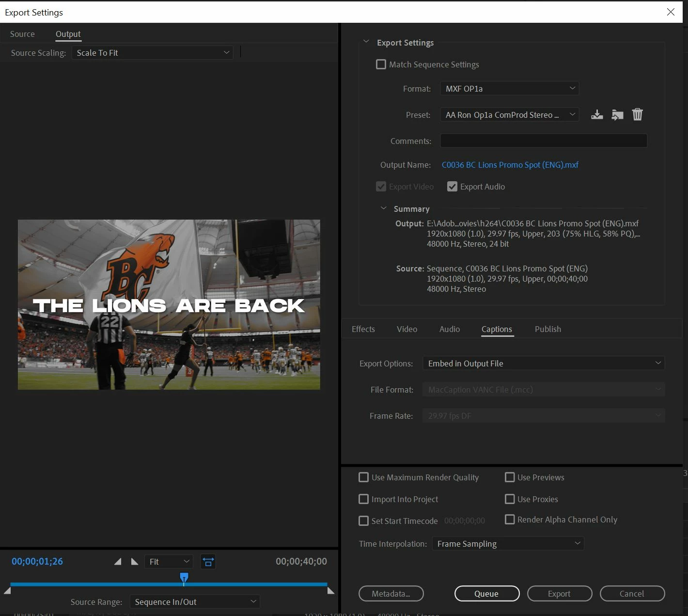Click the duration timecode 00;00;40;00
The image size is (688, 616).
[x=301, y=561]
